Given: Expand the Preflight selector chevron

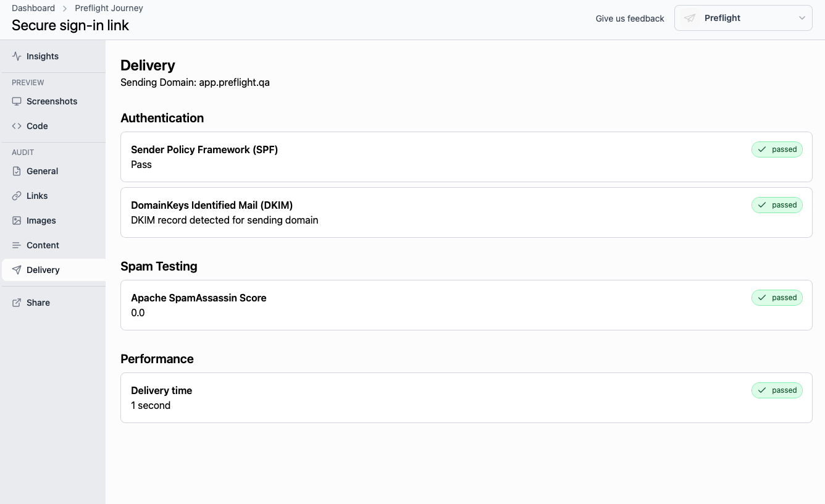Looking at the screenshot, I should [802, 18].
